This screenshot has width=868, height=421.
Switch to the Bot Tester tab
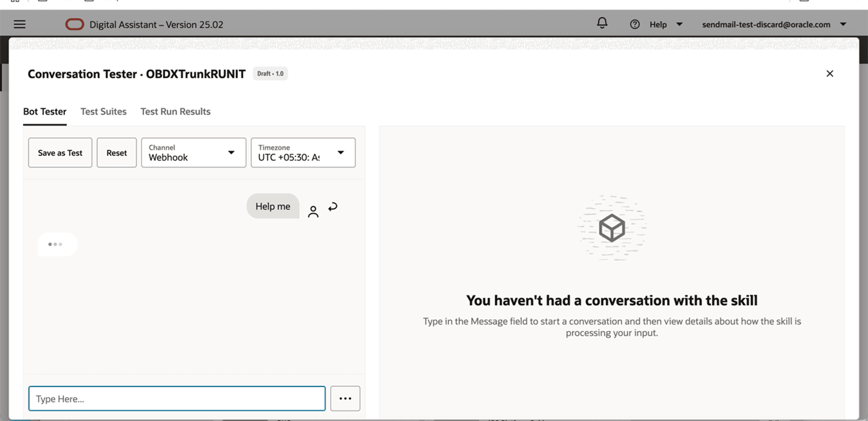(45, 112)
